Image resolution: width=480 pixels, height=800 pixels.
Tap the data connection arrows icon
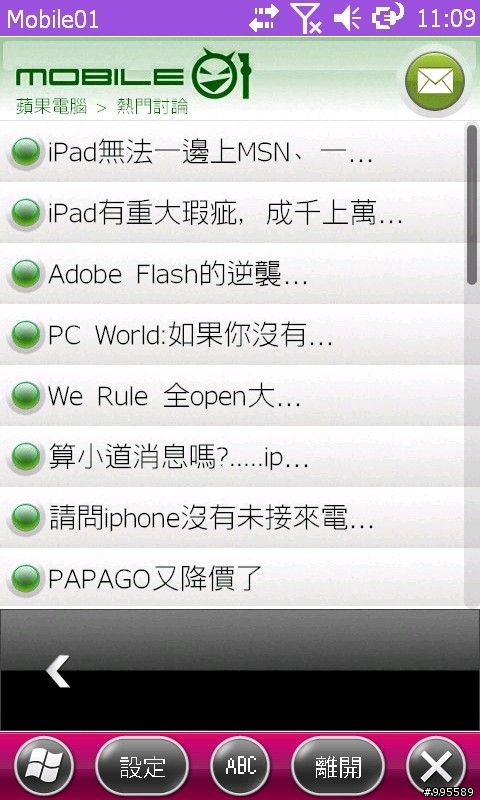(x=264, y=18)
